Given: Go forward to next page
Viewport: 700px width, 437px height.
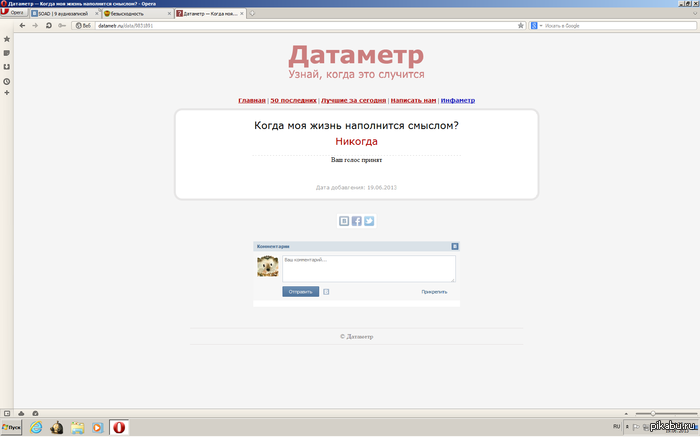Looking at the screenshot, I should pyautogui.click(x=35, y=26).
